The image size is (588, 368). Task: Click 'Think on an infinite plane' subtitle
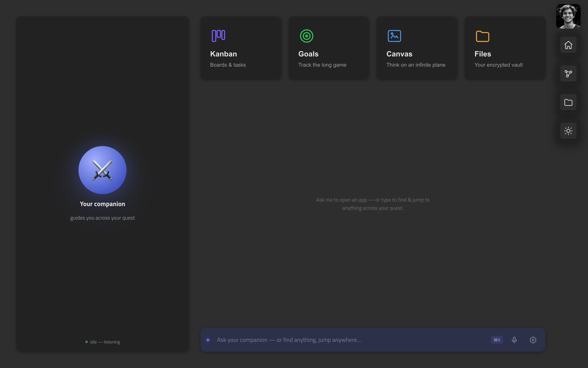tap(416, 65)
